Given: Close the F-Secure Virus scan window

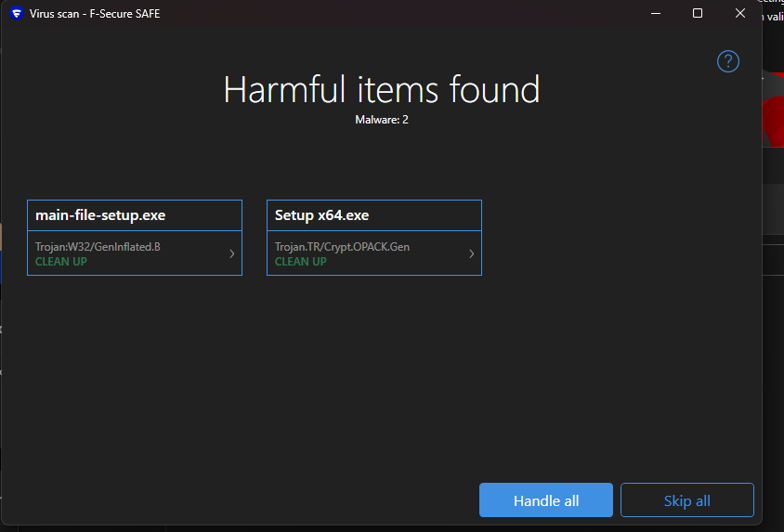Looking at the screenshot, I should coord(740,14).
